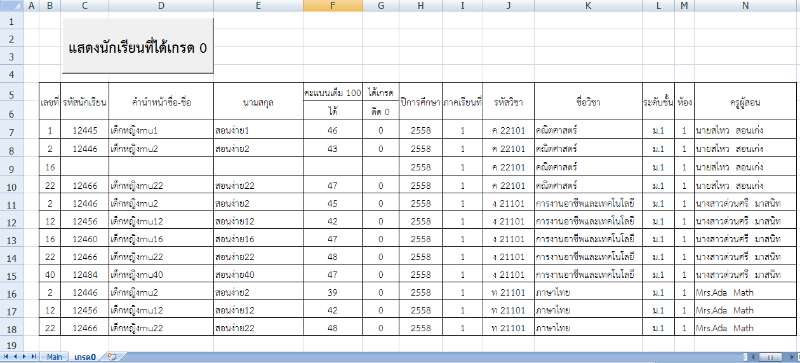
Task: Select column K header
Action: click(588, 6)
